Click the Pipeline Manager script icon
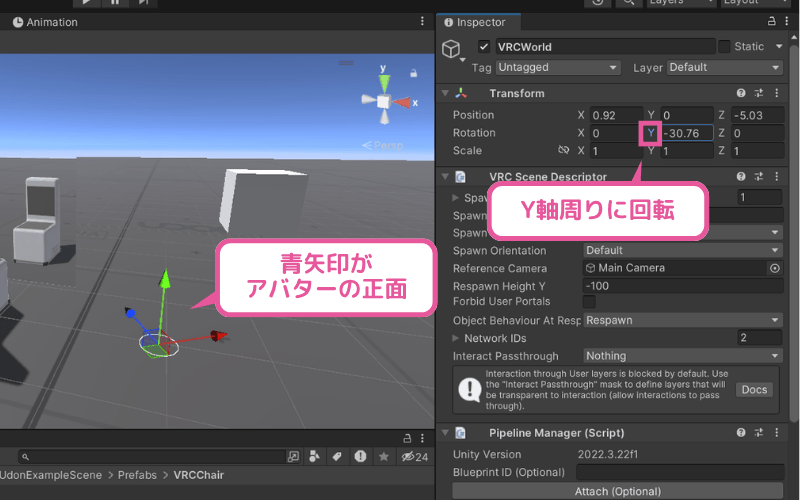Image resolution: width=800 pixels, height=500 pixels. pos(460,433)
